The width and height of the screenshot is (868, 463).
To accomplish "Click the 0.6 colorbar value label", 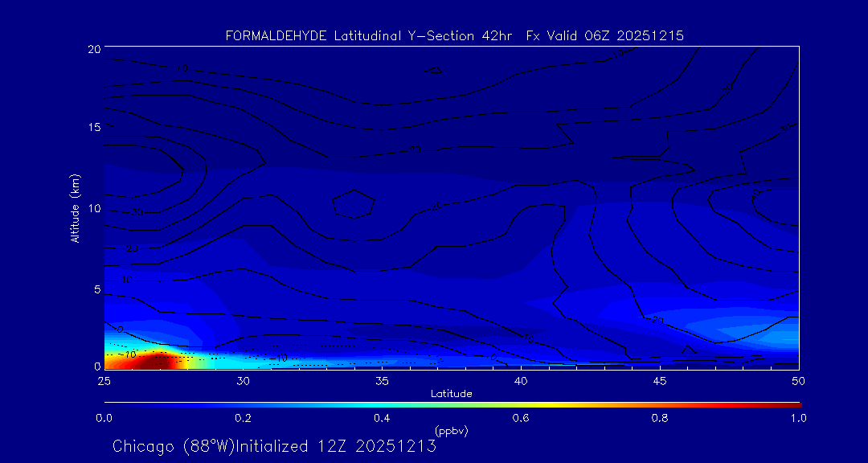I will (521, 418).
